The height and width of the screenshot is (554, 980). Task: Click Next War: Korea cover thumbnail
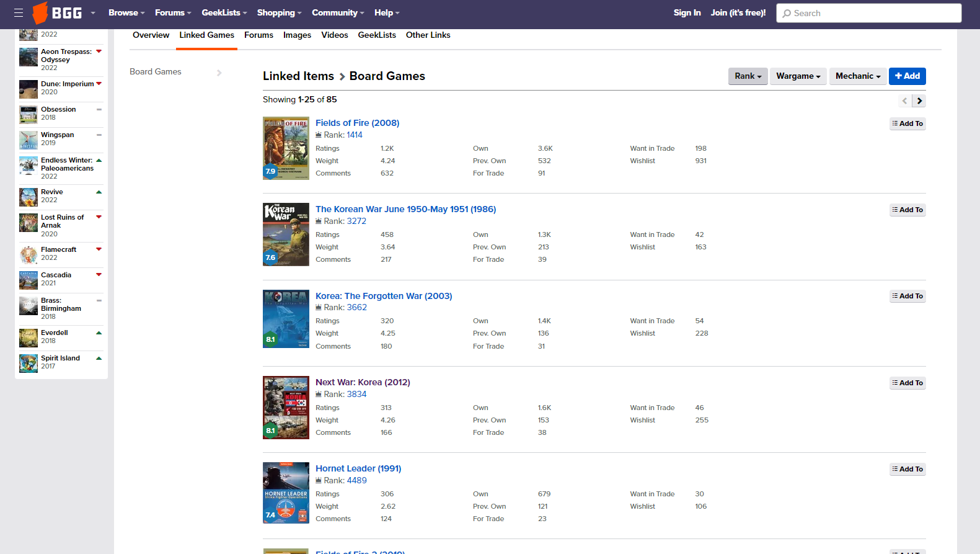point(286,408)
